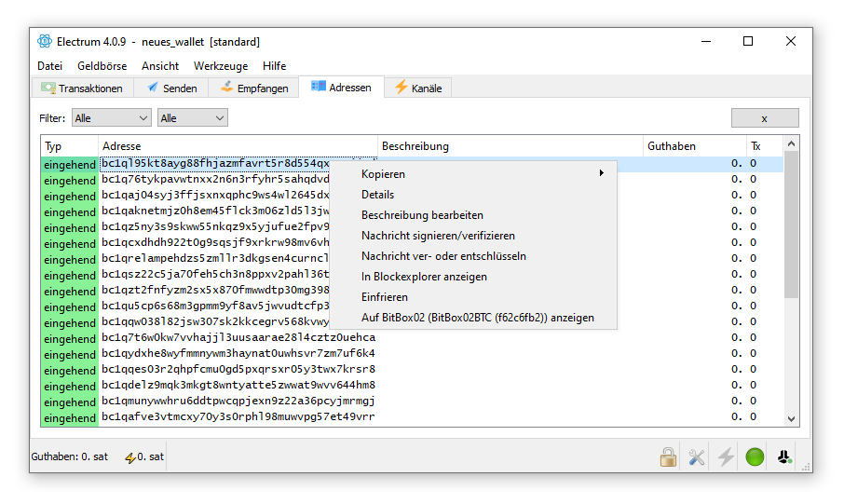Click the Tx count 0 of bc1qmunywwhru row
Screen dimensions: 844x504
pos(753,401)
